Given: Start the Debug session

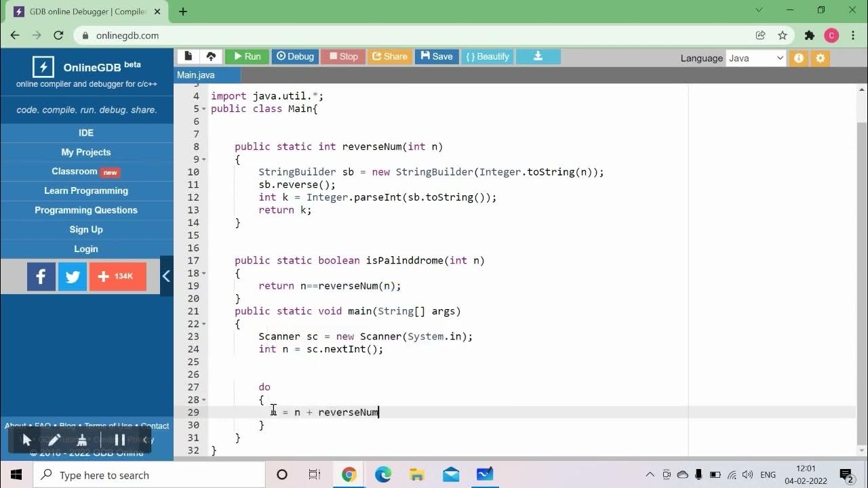Looking at the screenshot, I should [294, 56].
